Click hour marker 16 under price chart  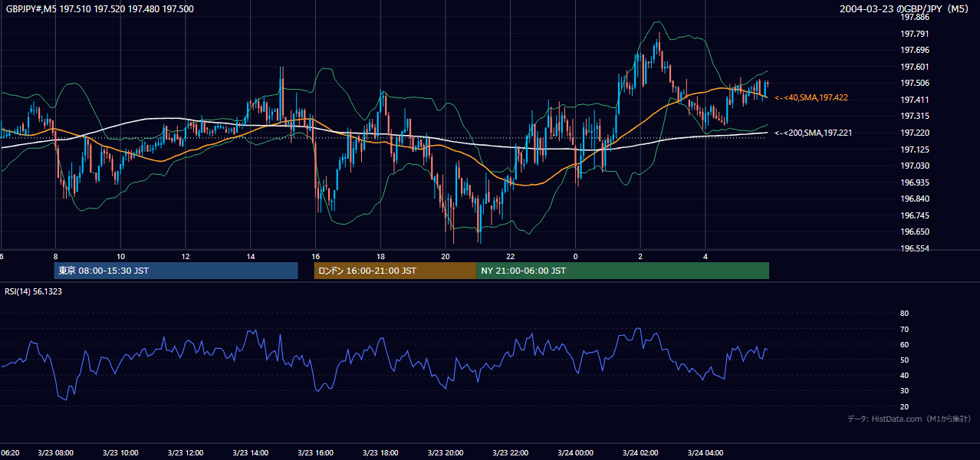(x=315, y=256)
